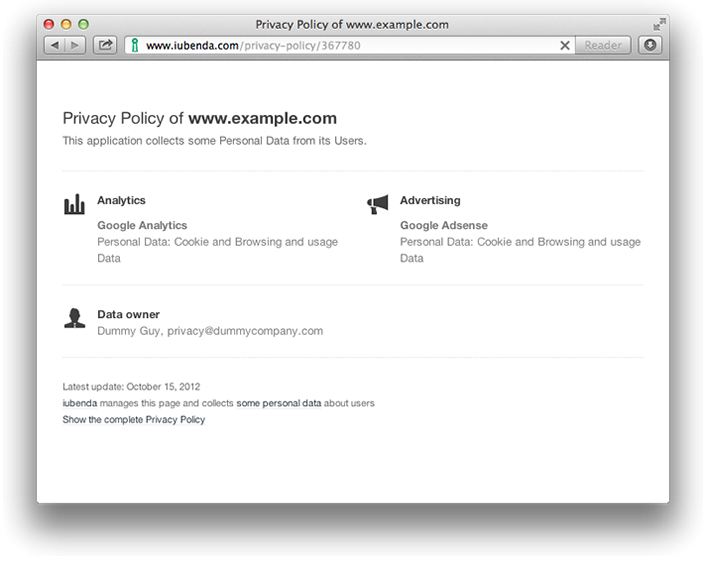Click the privacy@dummycompany.com contact text

[245, 331]
